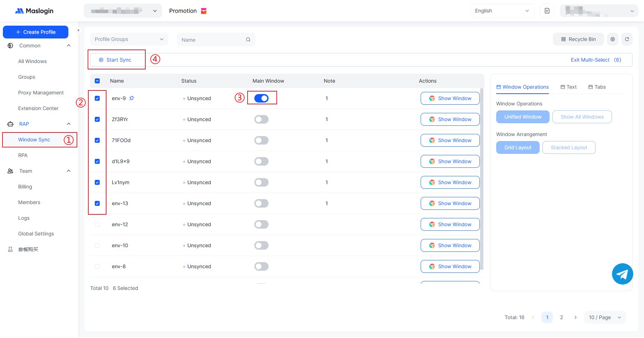Open Proxy Management in the sidebar

[x=41, y=93]
